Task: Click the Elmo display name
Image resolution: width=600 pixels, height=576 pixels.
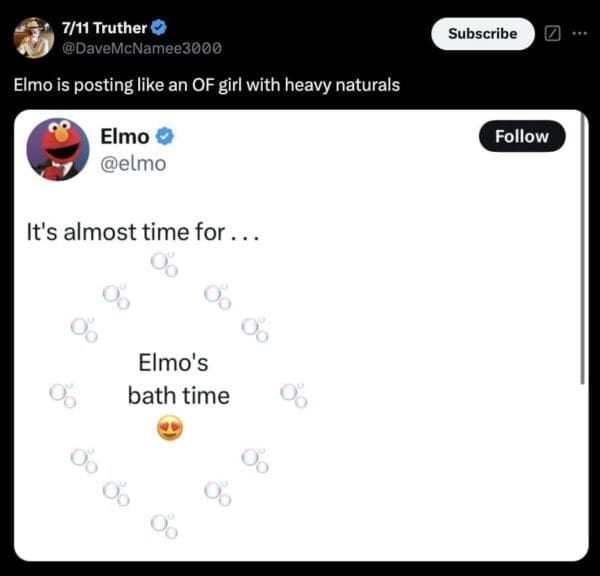Action: (125, 137)
